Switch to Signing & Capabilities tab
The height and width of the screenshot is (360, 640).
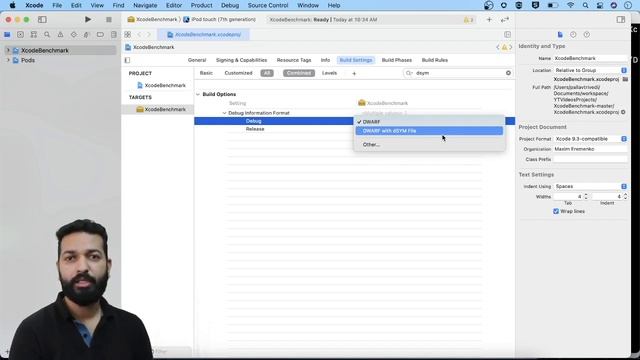pos(241,60)
